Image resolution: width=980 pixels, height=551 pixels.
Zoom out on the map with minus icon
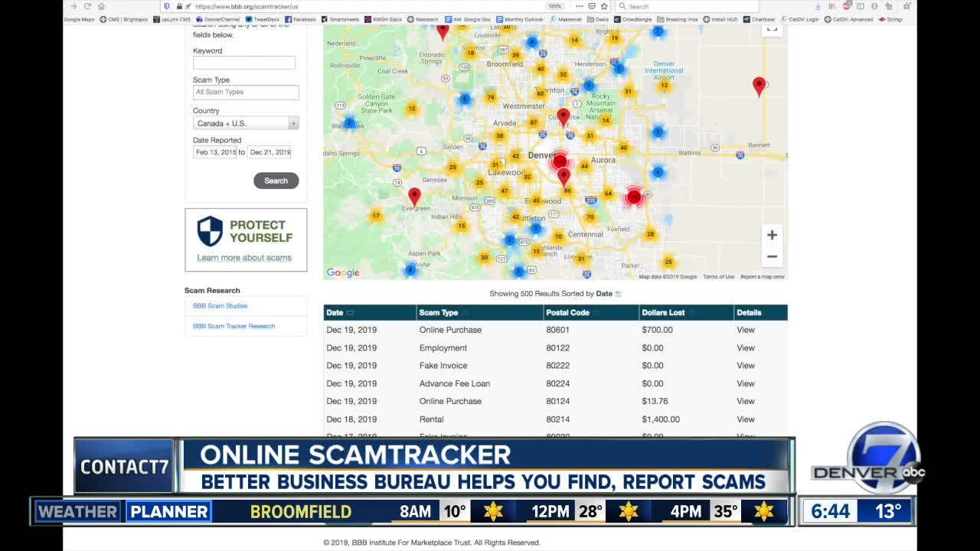point(772,256)
